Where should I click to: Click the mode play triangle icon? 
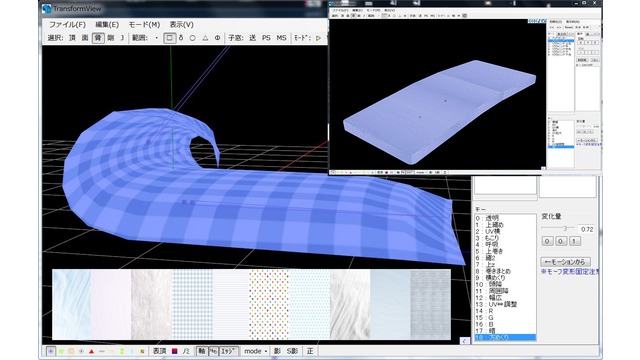tap(318, 38)
